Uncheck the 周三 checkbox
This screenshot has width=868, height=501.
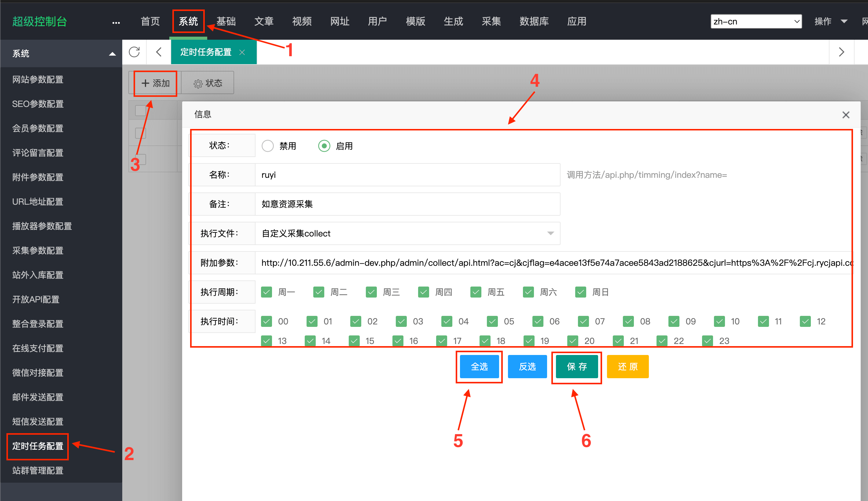pyautogui.click(x=371, y=292)
